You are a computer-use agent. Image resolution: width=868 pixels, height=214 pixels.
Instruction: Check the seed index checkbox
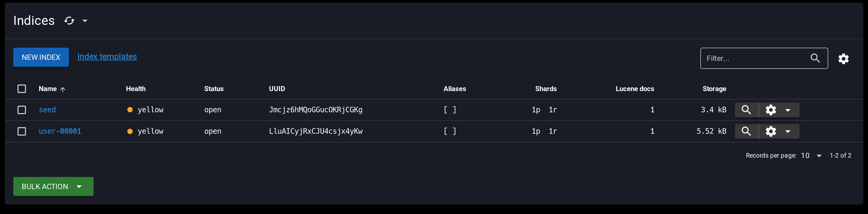tap(21, 110)
